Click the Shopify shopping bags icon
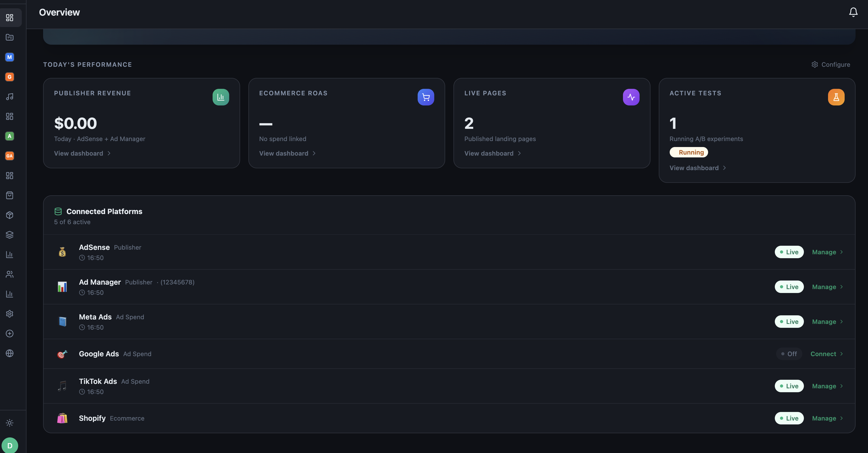The image size is (868, 453). pyautogui.click(x=62, y=418)
